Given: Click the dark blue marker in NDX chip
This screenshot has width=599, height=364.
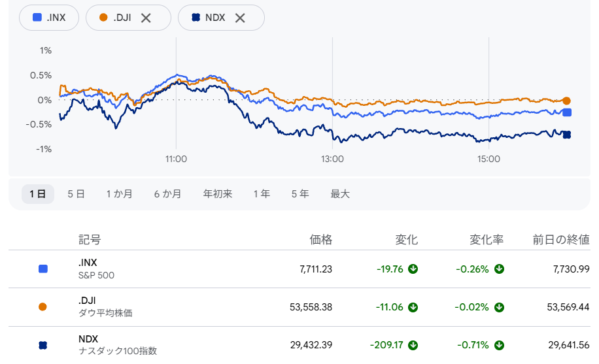Looking at the screenshot, I should (196, 17).
